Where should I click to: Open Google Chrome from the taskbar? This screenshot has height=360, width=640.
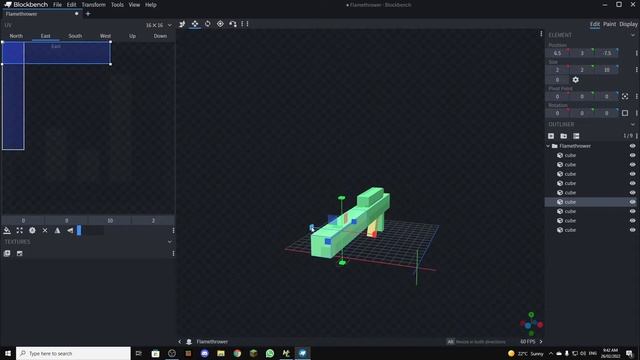coord(237,353)
